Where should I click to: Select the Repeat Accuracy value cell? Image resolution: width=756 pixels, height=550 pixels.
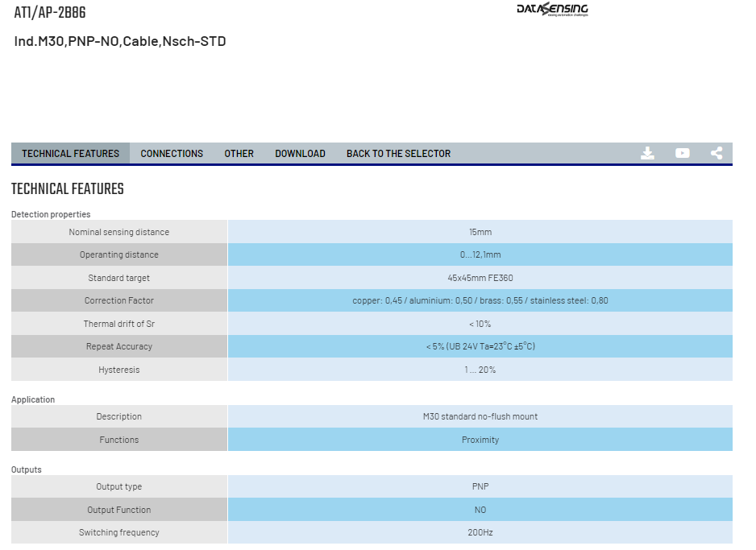[480, 346]
